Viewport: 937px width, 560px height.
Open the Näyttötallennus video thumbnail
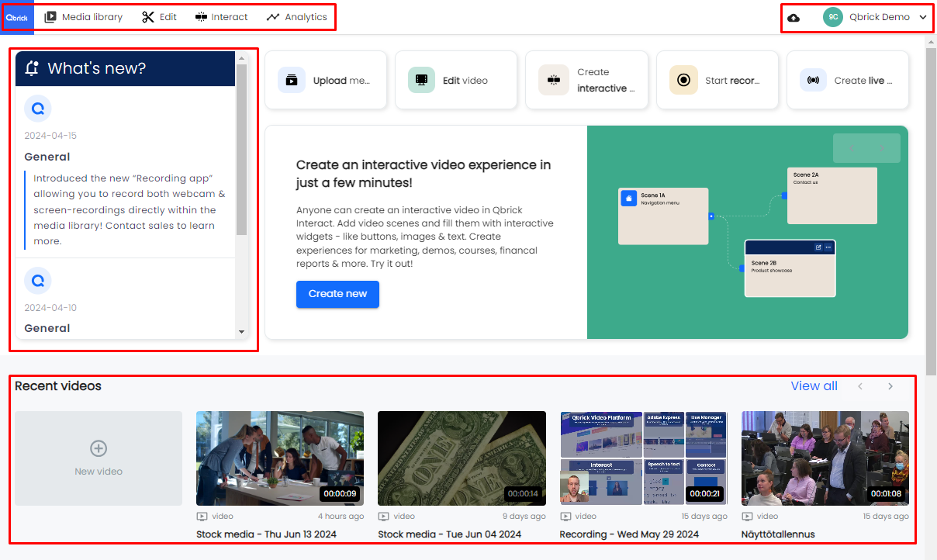tap(825, 458)
